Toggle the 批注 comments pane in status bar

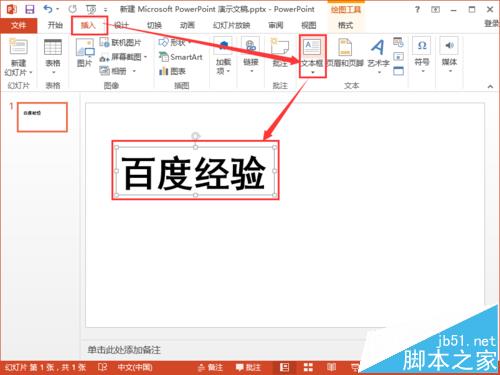click(248, 367)
